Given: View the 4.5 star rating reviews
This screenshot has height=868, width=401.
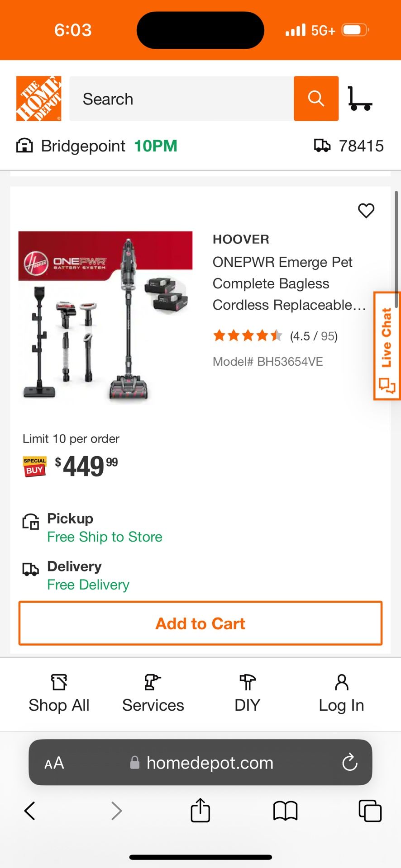Looking at the screenshot, I should click(x=275, y=336).
